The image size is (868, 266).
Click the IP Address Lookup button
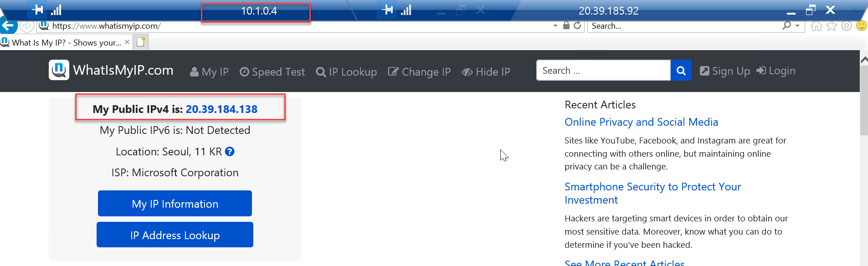(175, 235)
